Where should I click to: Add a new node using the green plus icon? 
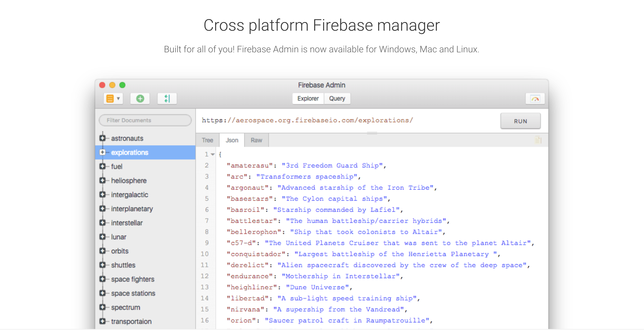140,98
